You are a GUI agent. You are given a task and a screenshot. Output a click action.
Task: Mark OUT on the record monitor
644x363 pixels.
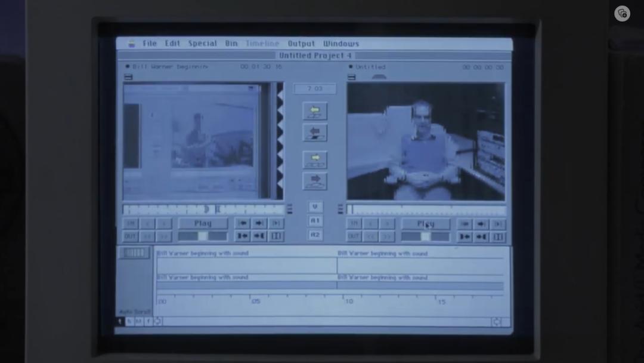[354, 237]
